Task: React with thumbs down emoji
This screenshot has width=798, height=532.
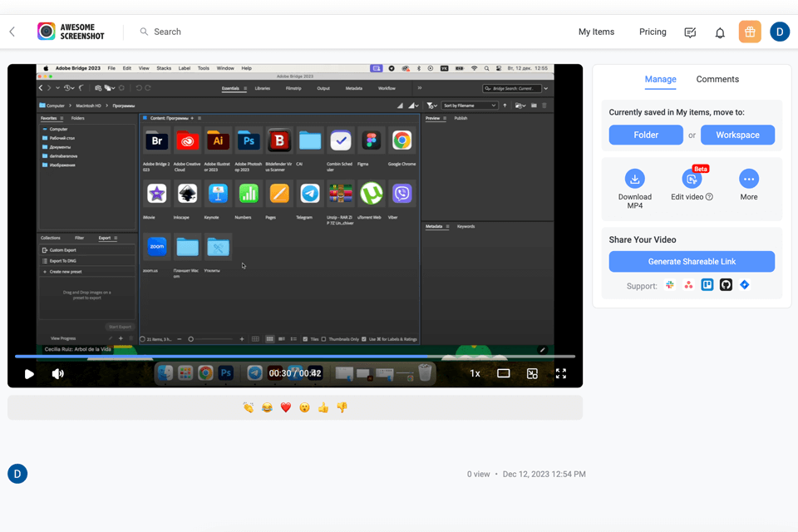Action: (342, 407)
